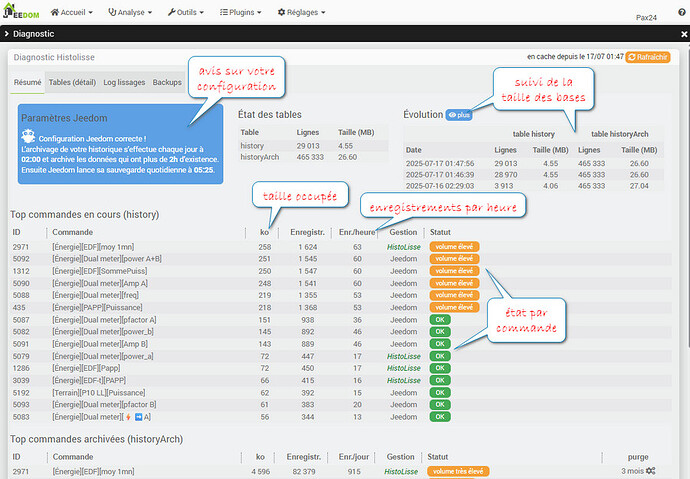This screenshot has height=479, width=690.
Task: Open the Outils menu
Action: pyautogui.click(x=186, y=12)
